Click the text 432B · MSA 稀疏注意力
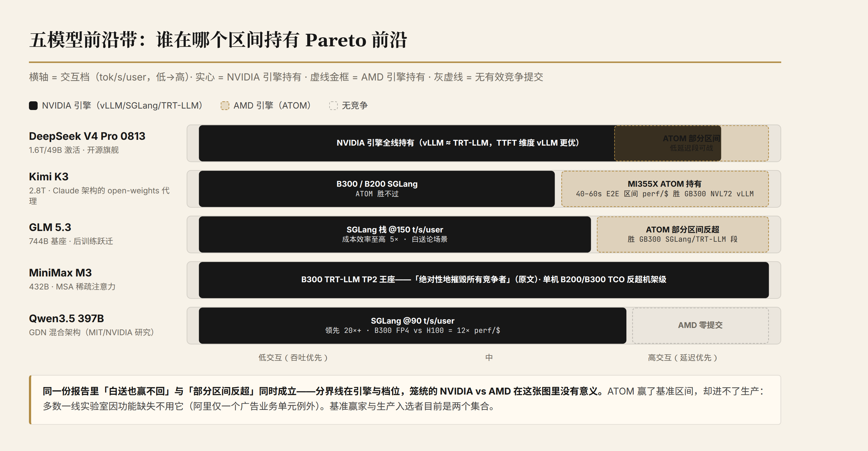Screen dimensions: 868x451 point(72,287)
